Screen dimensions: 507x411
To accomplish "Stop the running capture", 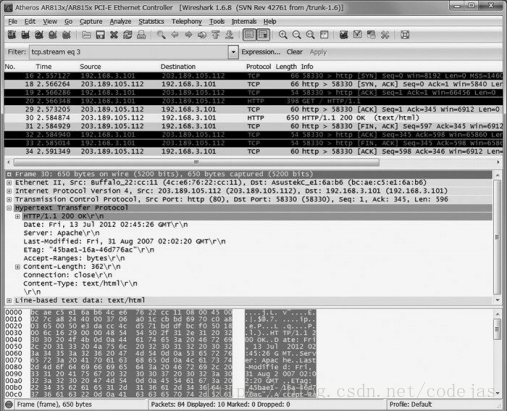I will (x=53, y=35).
